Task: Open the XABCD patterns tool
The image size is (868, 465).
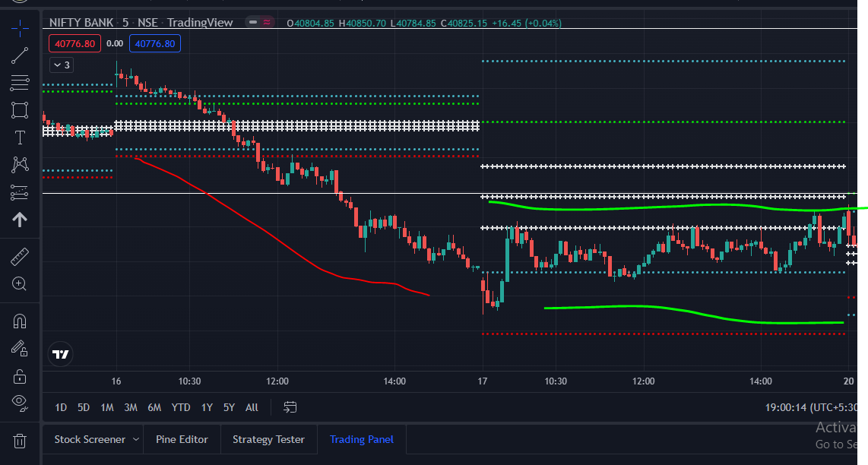Action: click(19, 164)
